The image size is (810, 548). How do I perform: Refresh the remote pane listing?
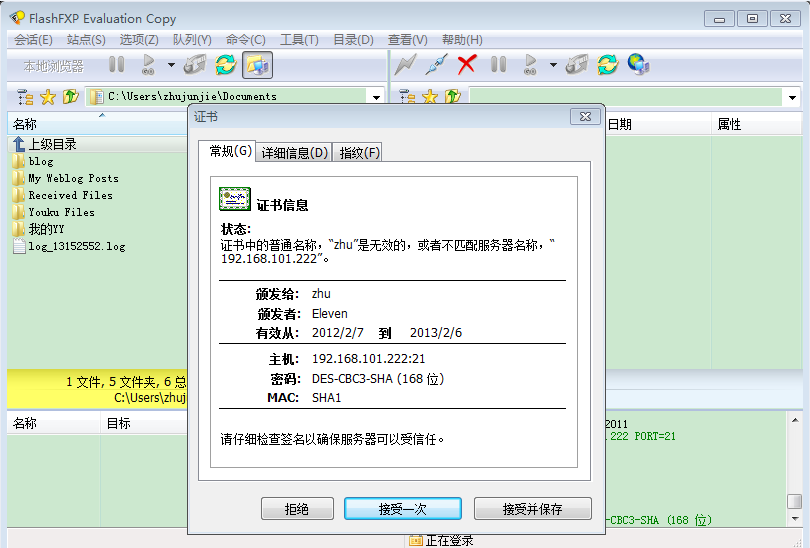click(x=608, y=65)
